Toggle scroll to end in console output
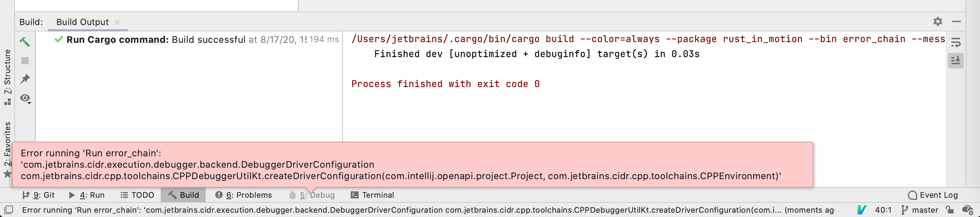980x217 pixels. 957,60
